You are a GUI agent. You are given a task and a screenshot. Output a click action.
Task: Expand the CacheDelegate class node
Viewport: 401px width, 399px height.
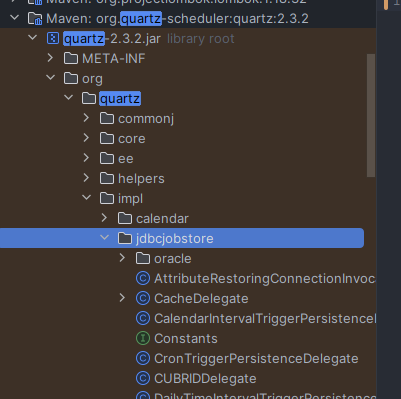click(x=122, y=298)
